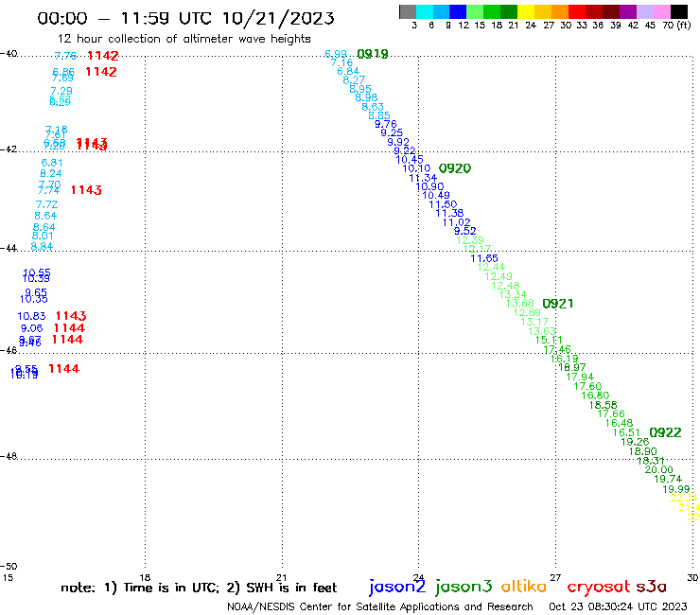The height and width of the screenshot is (615, 700).
Task: Click the green time label 0920
Action: tap(455, 168)
